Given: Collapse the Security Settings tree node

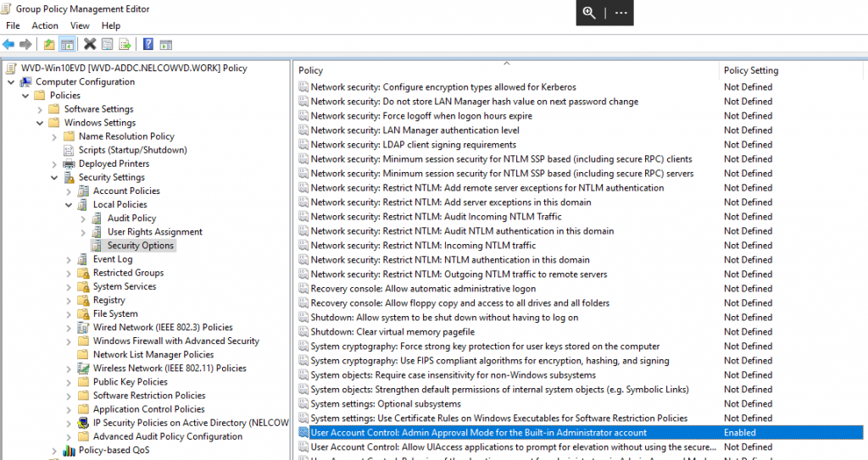Looking at the screenshot, I should 55,178.
